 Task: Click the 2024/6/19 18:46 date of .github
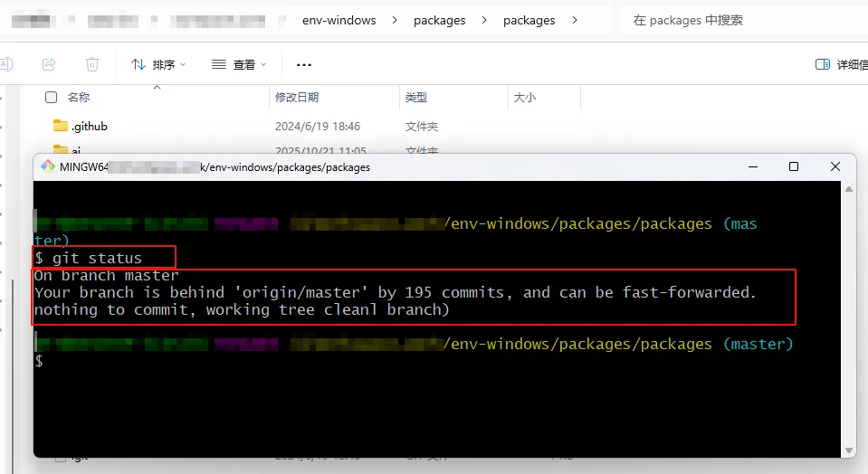317,126
